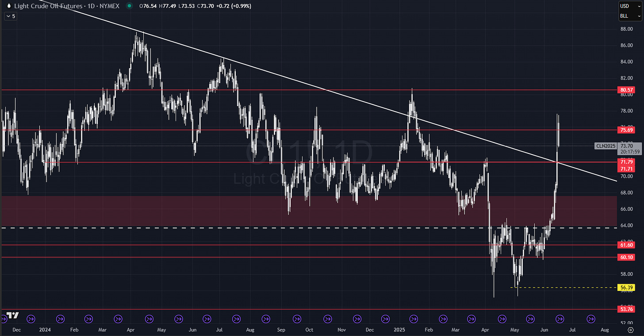
Task: Open rollover marker between Oct and Nov 2024
Action: [x=327, y=318]
